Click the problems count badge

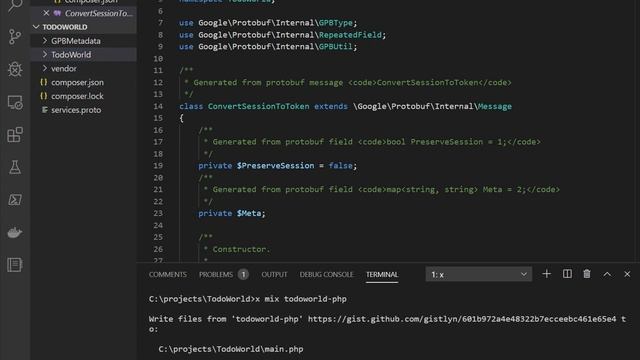[x=243, y=275]
